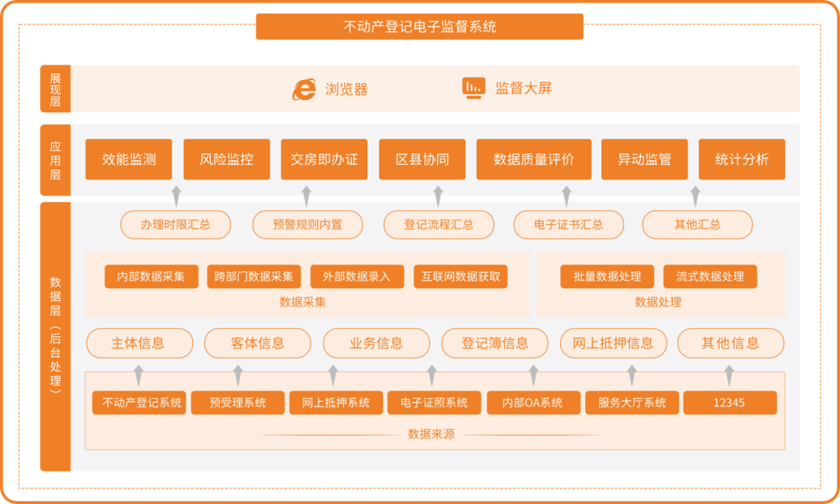Image resolution: width=840 pixels, height=504 pixels.
Task: Click the up arrow below 业务信息
Action: pyautogui.click(x=333, y=376)
